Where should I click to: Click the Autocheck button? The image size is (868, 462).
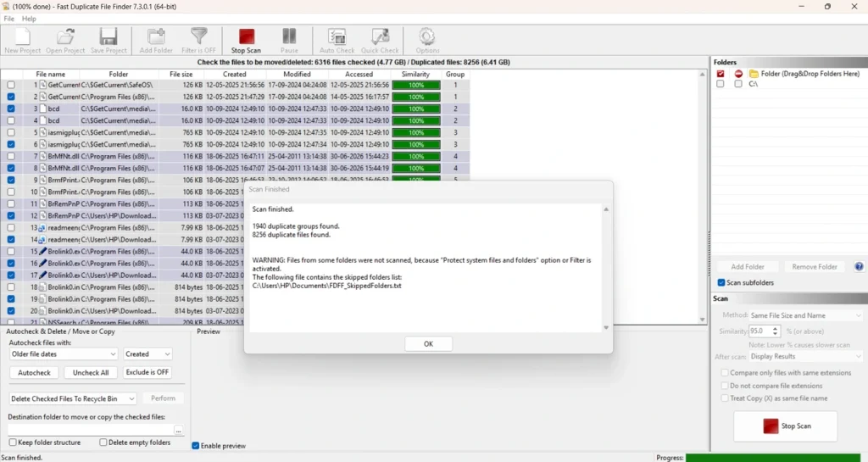point(34,372)
